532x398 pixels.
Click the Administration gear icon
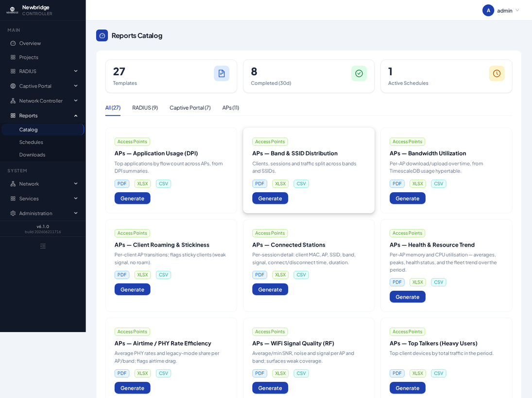tap(13, 213)
